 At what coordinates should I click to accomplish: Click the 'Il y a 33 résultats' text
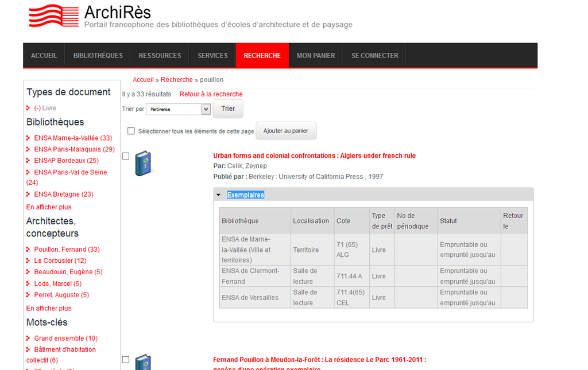coord(146,94)
